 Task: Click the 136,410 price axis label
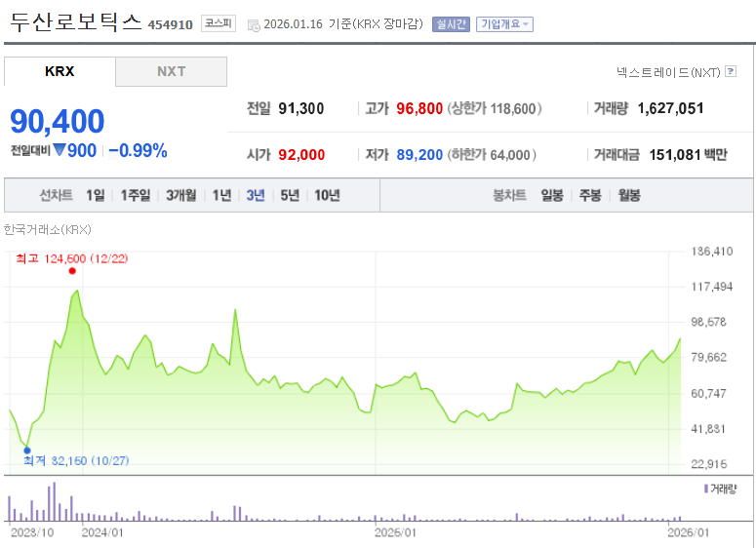click(712, 252)
